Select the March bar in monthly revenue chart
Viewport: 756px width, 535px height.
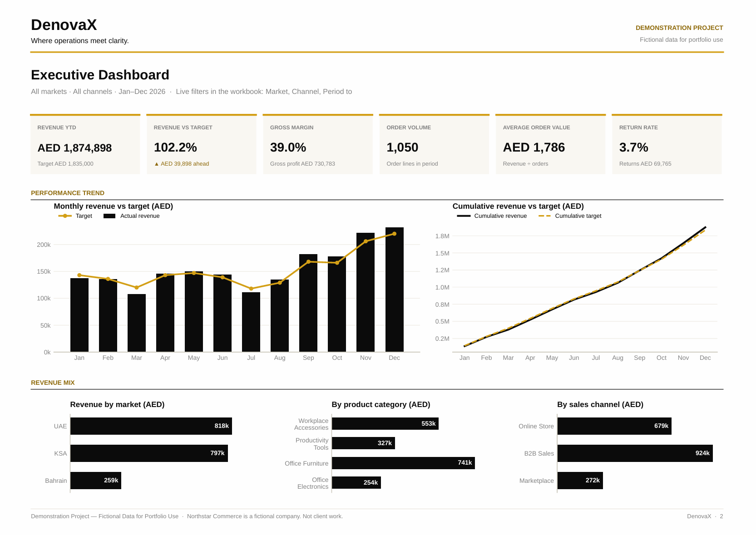click(137, 323)
